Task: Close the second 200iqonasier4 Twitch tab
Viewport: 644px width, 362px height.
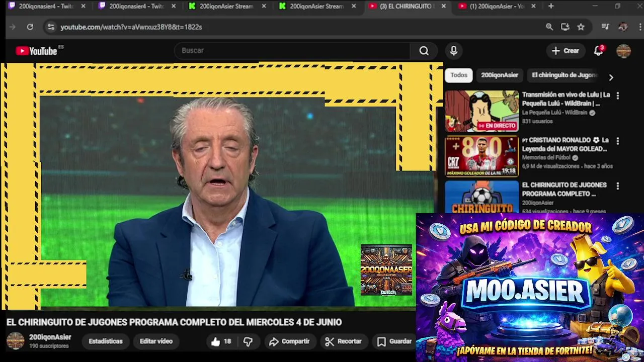Action: (174, 6)
